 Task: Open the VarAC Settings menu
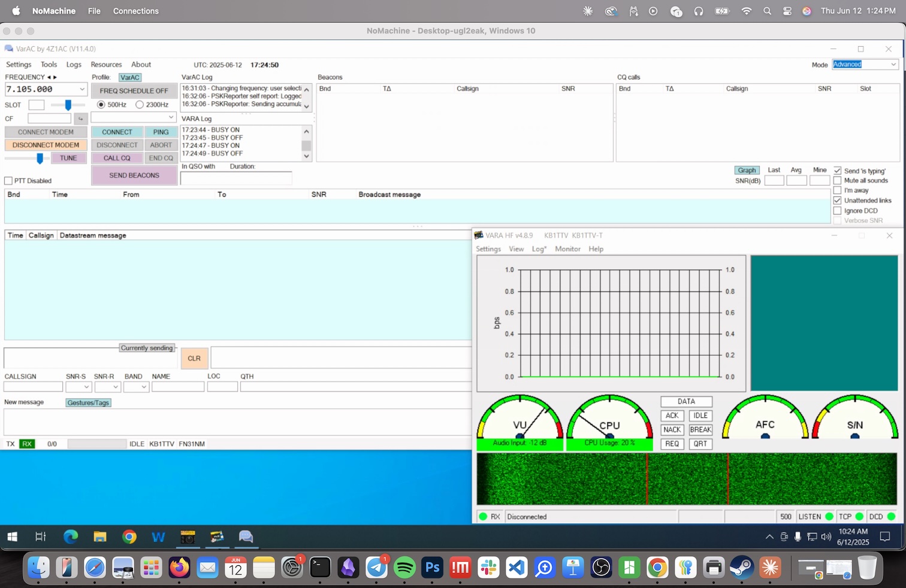pos(19,65)
